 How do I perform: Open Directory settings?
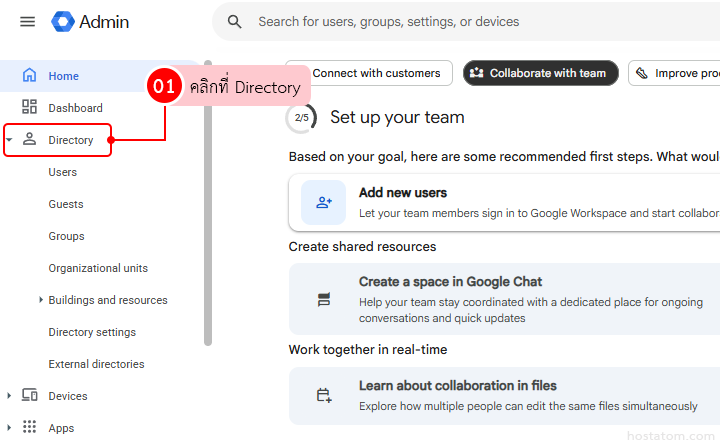pyautogui.click(x=92, y=332)
